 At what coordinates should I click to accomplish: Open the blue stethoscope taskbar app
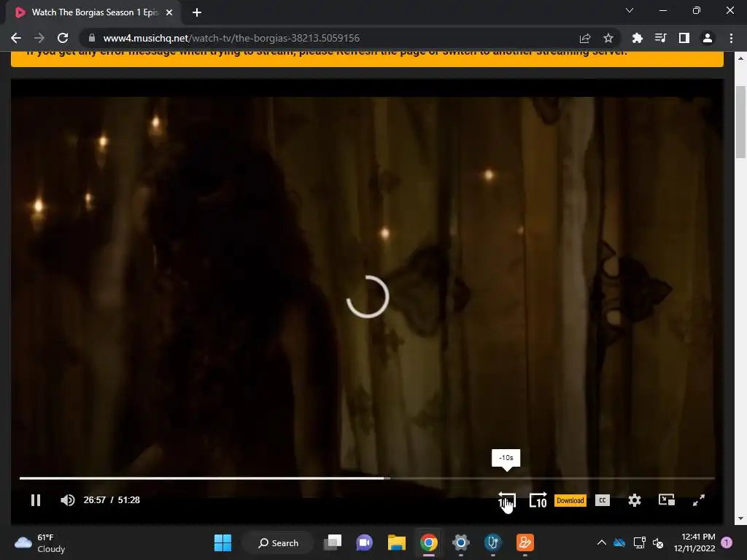(x=493, y=542)
